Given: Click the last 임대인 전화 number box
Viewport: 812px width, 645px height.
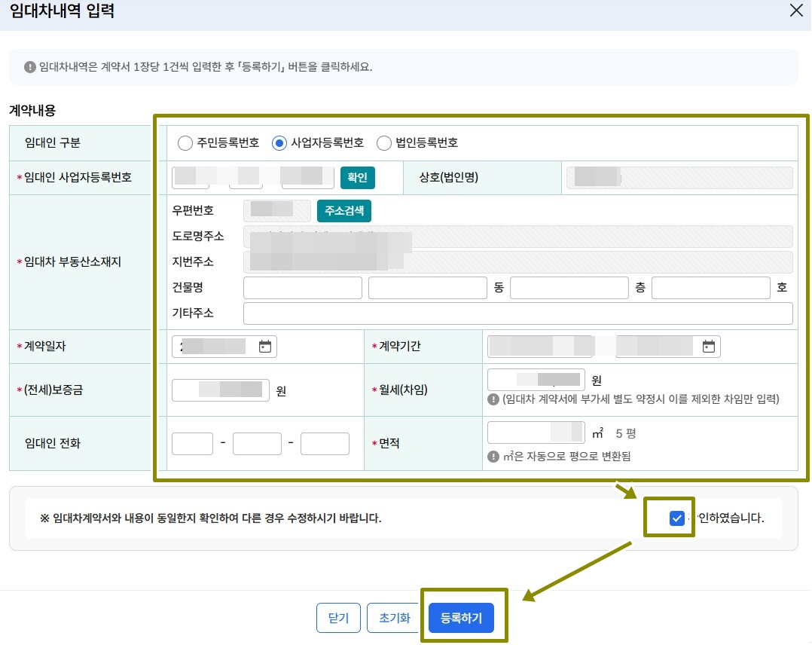Looking at the screenshot, I should (x=325, y=444).
